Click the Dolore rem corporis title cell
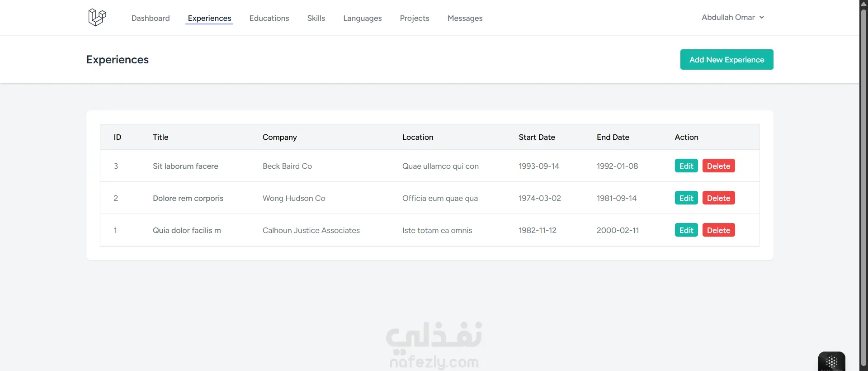 [188, 198]
